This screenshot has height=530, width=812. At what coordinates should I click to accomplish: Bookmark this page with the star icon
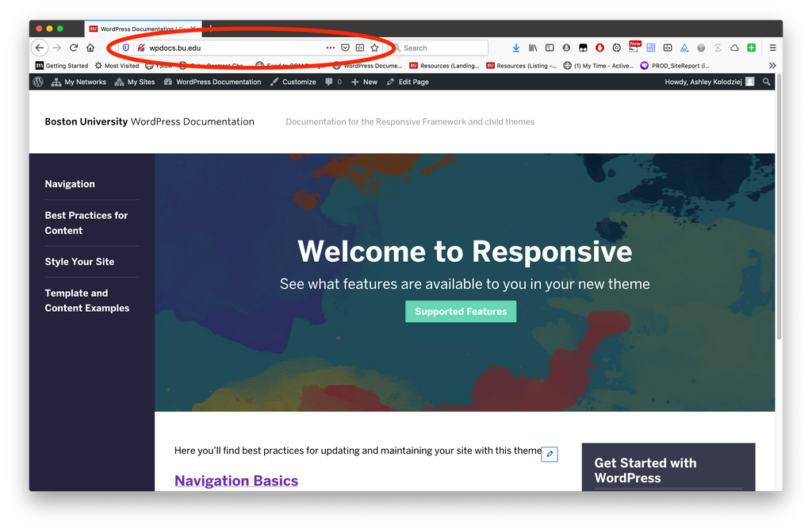point(375,48)
